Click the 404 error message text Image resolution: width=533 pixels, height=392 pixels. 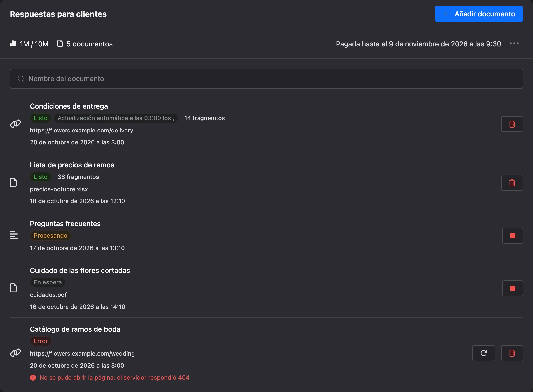(x=114, y=378)
